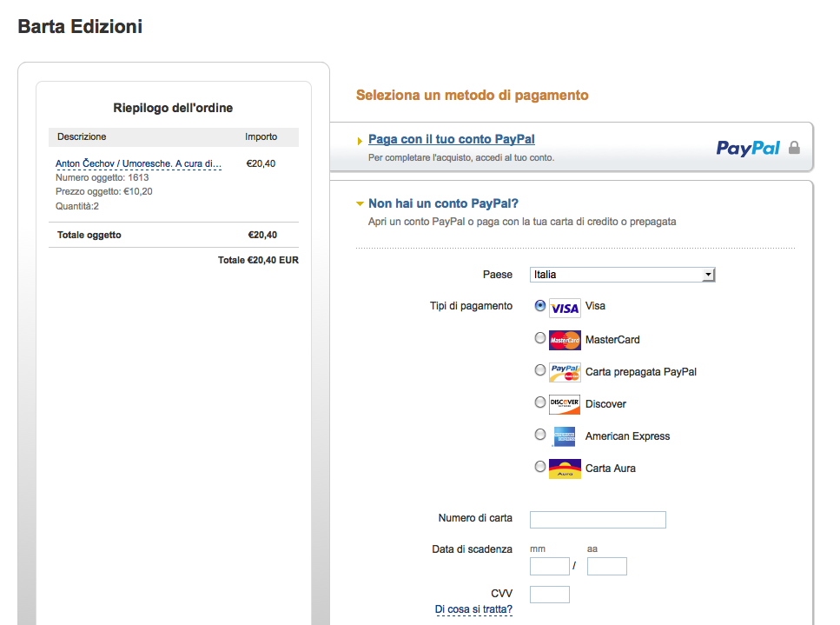Click the 'Barta Edizioni' merchant title
Screen dimensions: 840x625
(81, 26)
